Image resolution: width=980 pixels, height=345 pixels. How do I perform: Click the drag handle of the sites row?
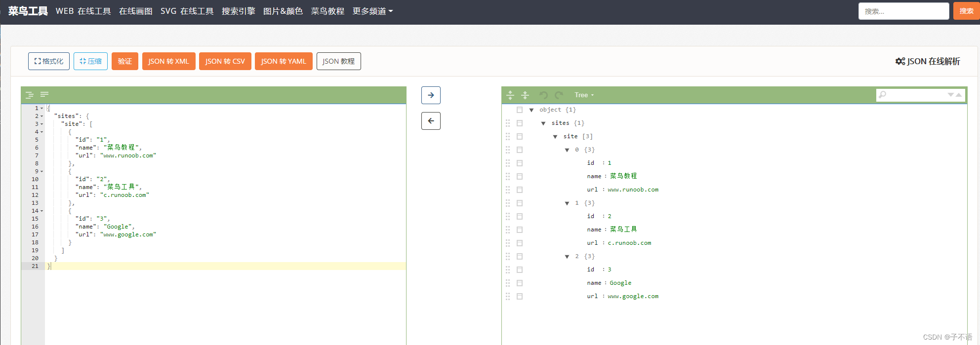click(508, 123)
